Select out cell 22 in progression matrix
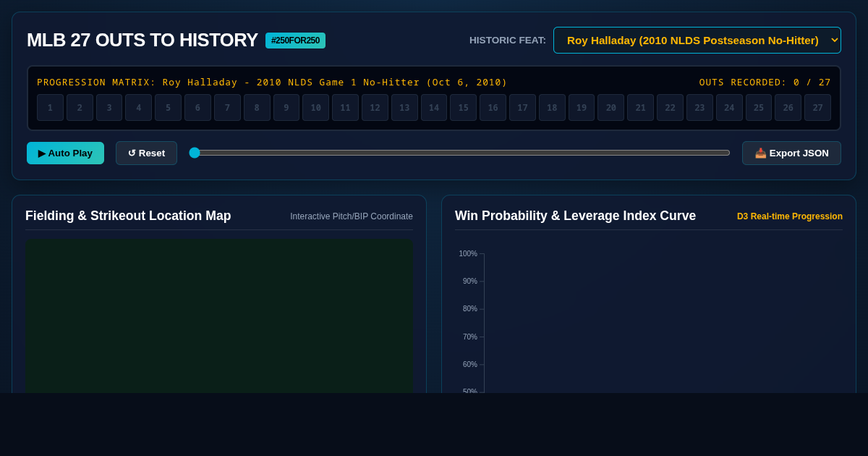Viewport: 868px width, 456px height. (x=670, y=108)
